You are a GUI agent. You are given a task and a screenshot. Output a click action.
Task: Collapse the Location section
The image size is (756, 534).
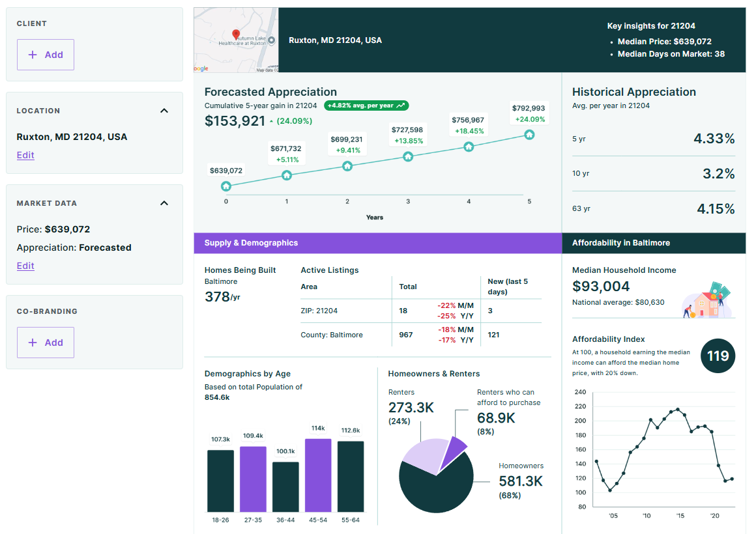pos(164,111)
